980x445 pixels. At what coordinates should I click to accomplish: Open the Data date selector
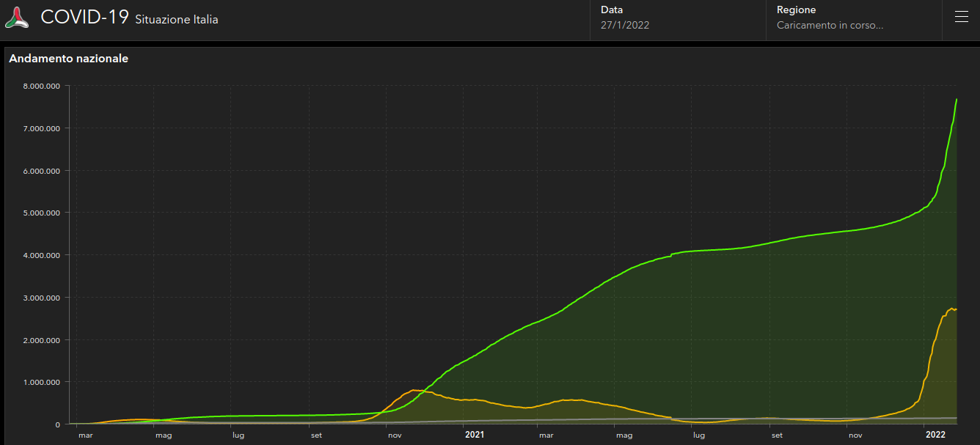(678, 18)
